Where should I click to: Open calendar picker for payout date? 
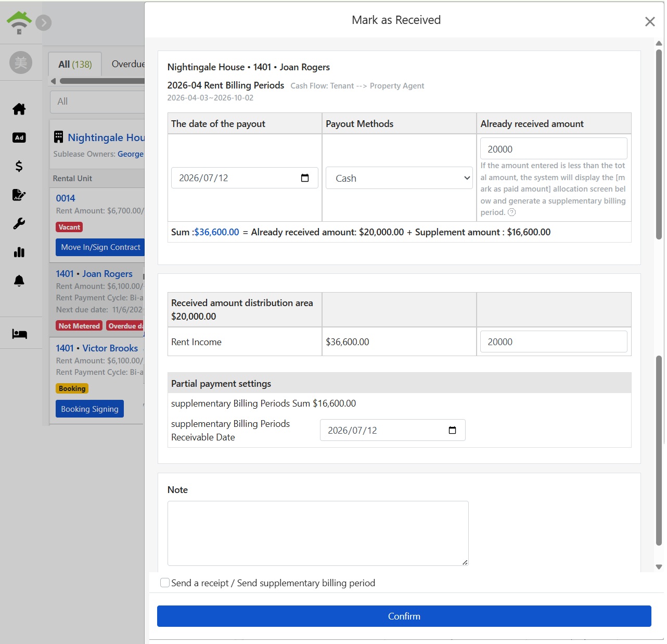(305, 178)
